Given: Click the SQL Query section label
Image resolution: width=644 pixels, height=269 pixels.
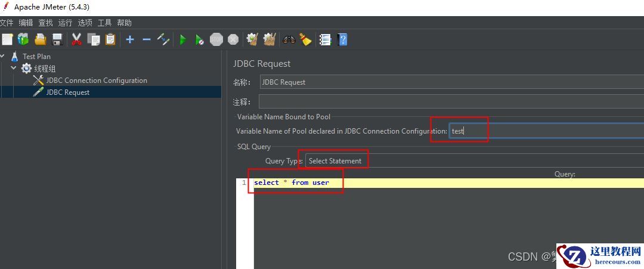Looking at the screenshot, I should [254, 147].
